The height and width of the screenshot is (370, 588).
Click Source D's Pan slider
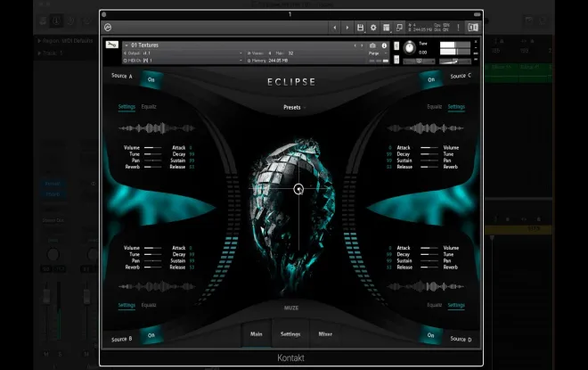(x=429, y=261)
